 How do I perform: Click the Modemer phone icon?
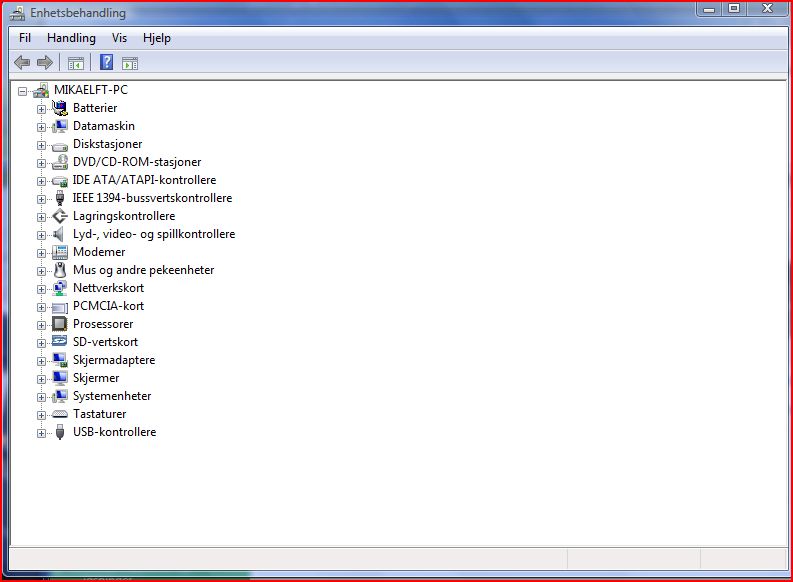[x=60, y=252]
